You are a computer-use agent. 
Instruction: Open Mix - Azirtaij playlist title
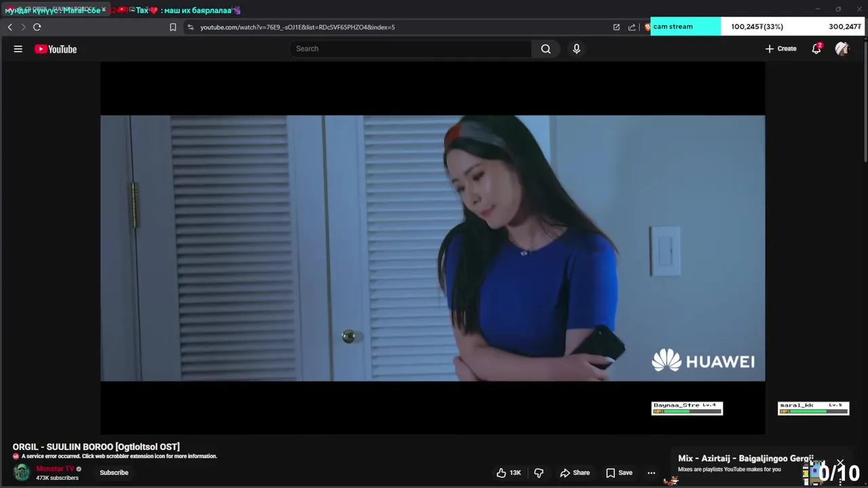point(746,459)
